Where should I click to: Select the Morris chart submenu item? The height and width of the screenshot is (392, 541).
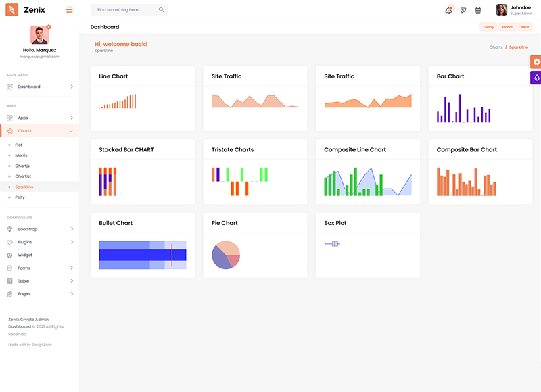[x=21, y=155]
